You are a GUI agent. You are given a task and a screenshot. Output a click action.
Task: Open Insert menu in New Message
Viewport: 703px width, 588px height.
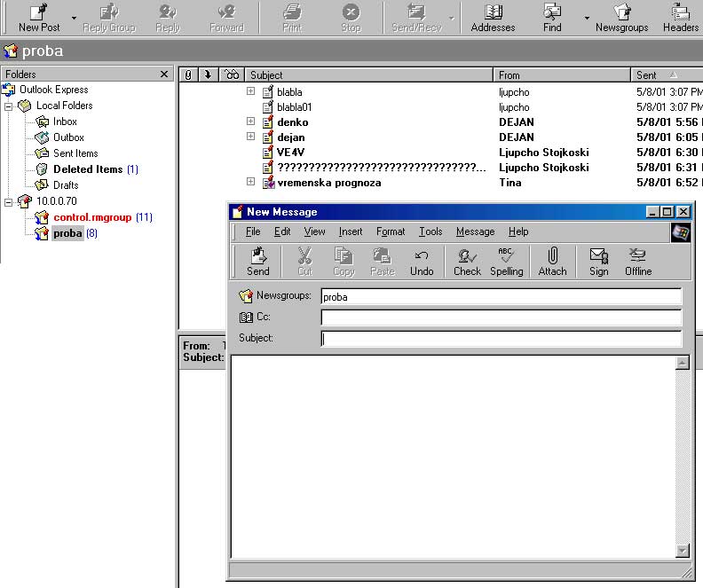point(350,231)
